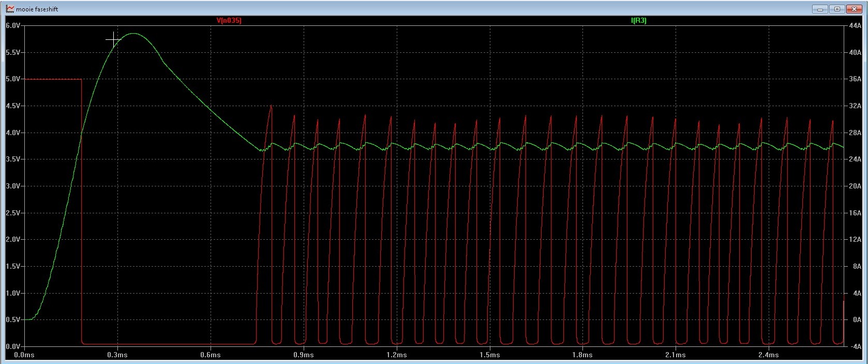868x364 pixels.
Task: Click the 1.0V left axis label
Action: click(13, 293)
